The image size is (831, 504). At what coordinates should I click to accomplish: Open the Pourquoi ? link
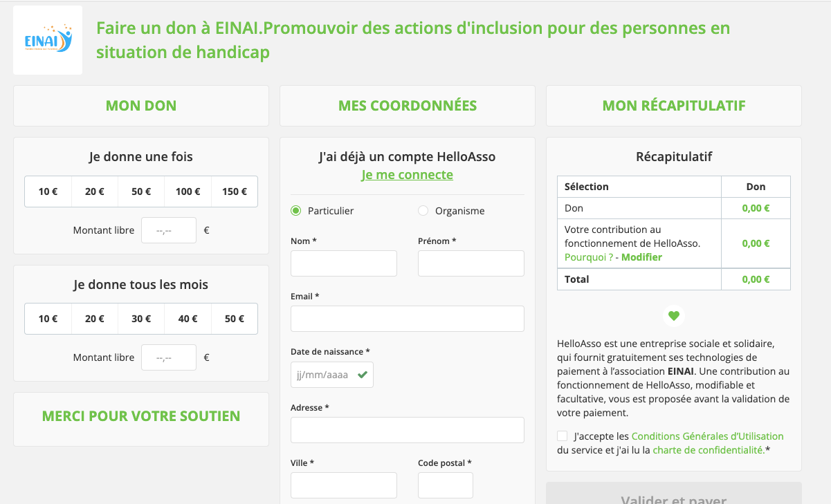click(x=588, y=257)
